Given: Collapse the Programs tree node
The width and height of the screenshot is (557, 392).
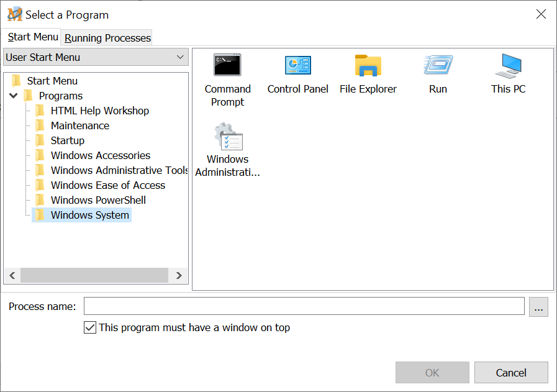Looking at the screenshot, I should pyautogui.click(x=13, y=96).
